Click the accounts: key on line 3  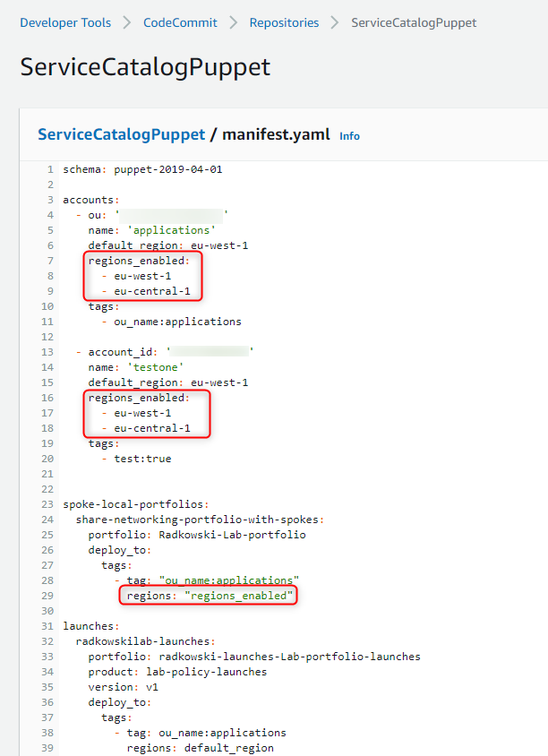click(x=91, y=200)
